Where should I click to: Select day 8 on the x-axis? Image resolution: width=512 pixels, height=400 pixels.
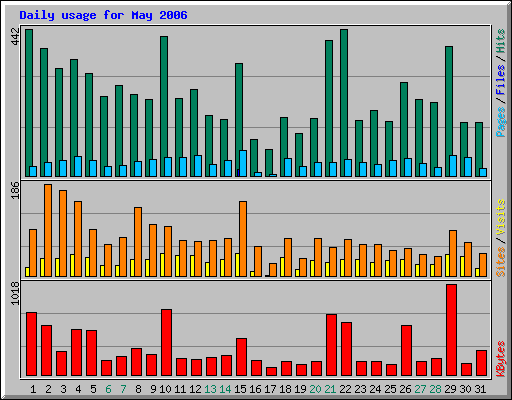(x=138, y=389)
